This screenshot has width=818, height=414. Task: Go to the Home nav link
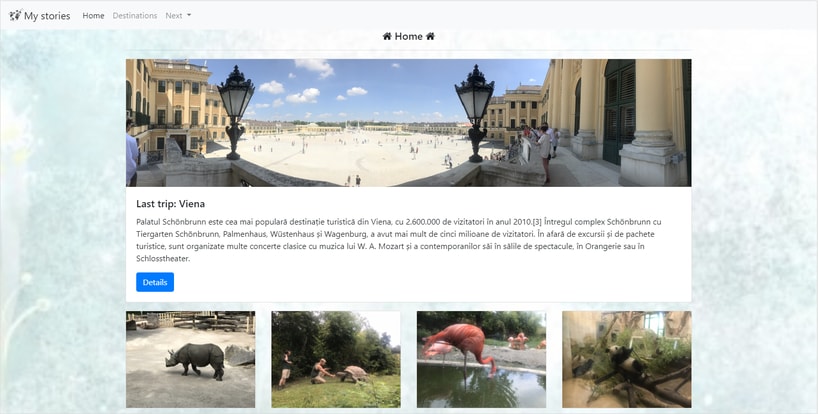click(93, 16)
